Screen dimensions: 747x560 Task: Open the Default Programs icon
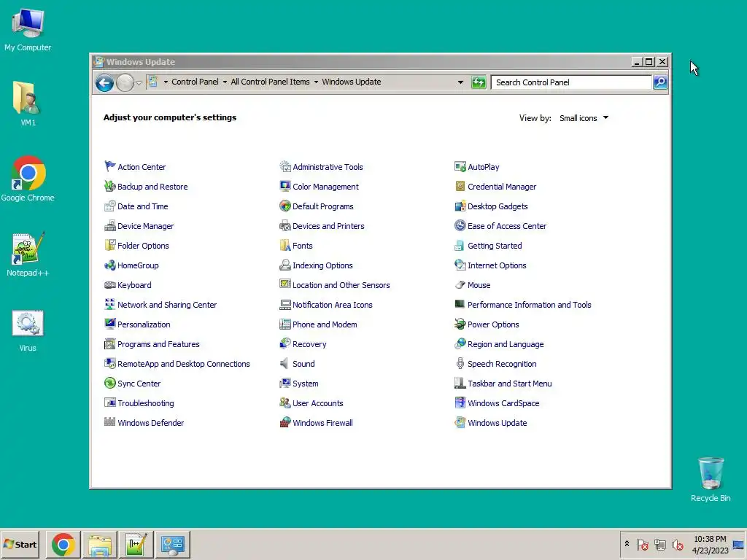tap(285, 206)
